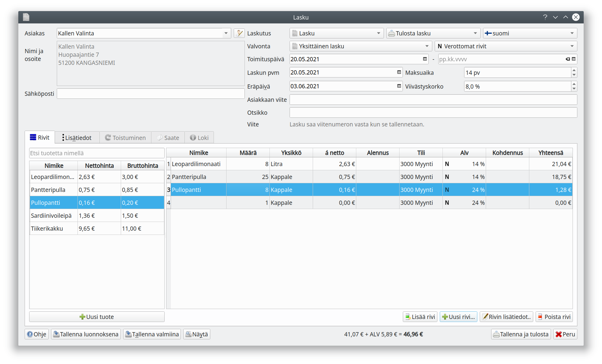Click the Lisää rivi button
This screenshot has height=364, width=602.
420,317
